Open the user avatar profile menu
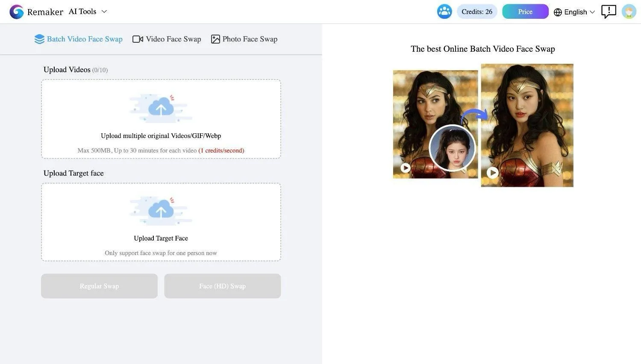Viewport: 641px width, 364px height. click(x=629, y=12)
